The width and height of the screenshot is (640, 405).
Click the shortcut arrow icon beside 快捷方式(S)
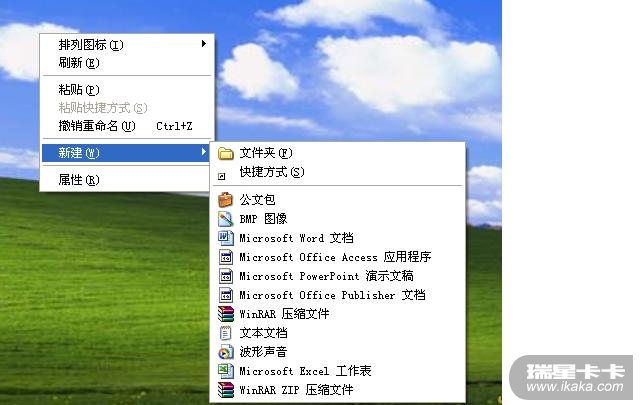222,176
